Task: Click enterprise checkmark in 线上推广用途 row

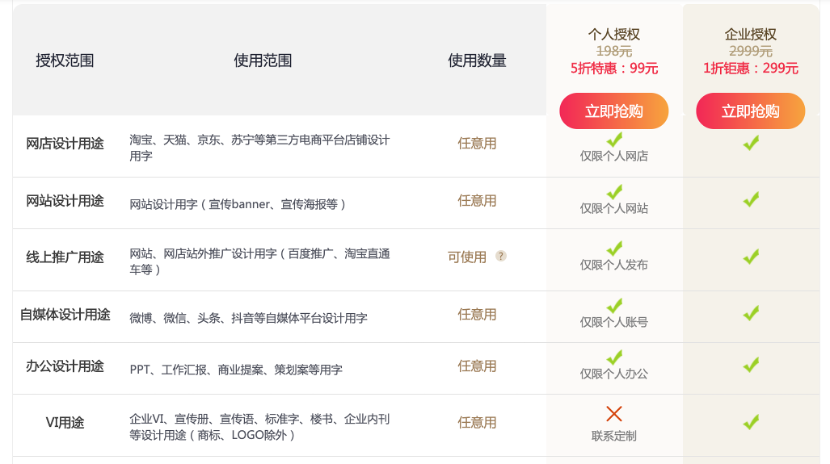Action: (751, 257)
